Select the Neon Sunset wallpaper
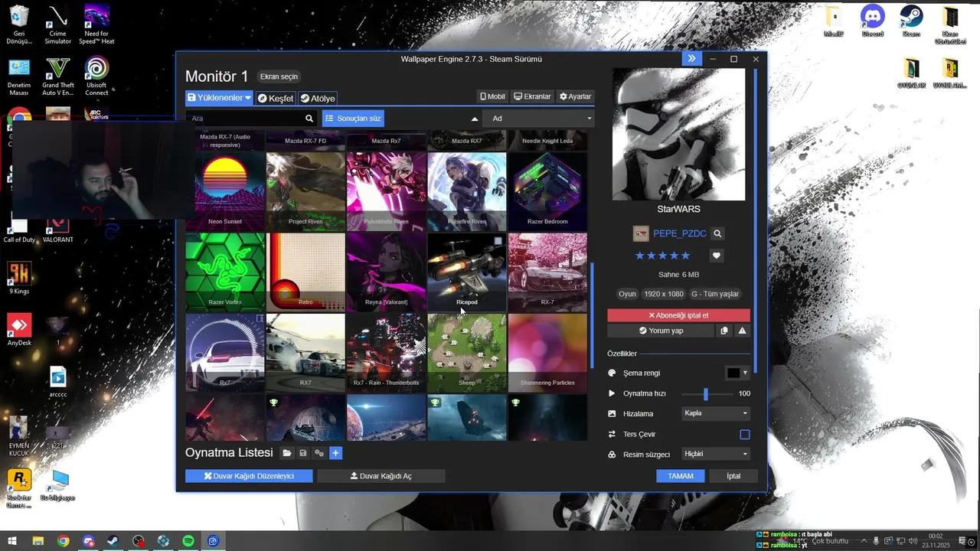This screenshot has width=980, height=551. (x=225, y=191)
